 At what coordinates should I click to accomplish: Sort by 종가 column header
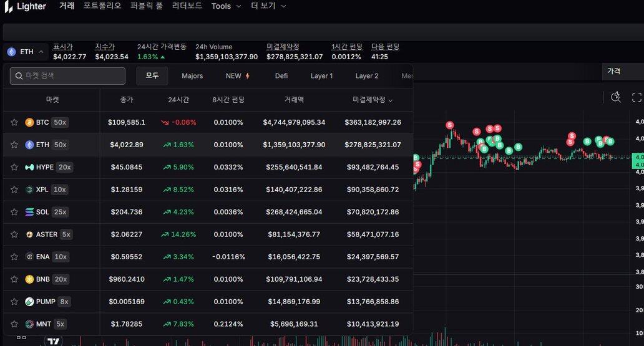click(127, 100)
